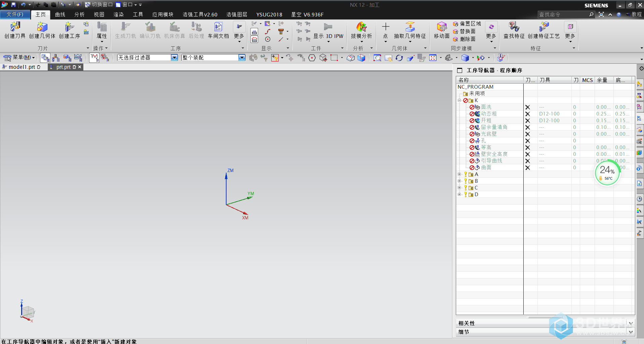Screen dimensions: 644x344
Task: Click the 24% temperature gauge widget
Action: pos(607,172)
